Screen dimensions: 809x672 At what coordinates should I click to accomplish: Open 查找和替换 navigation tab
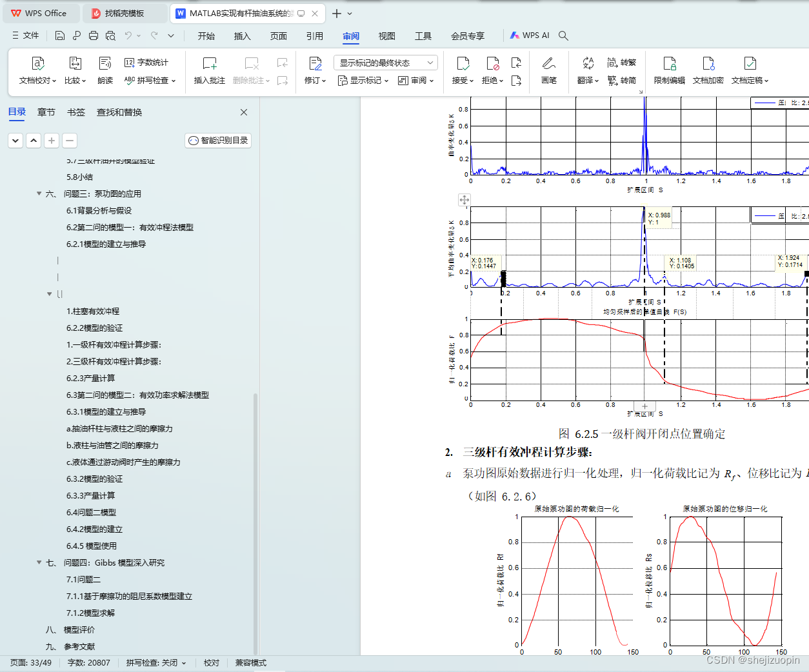click(119, 112)
